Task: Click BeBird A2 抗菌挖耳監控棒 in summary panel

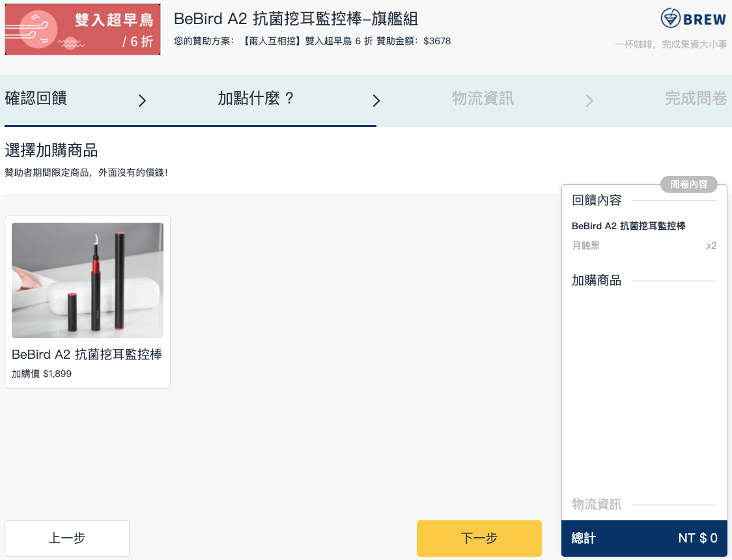Action: tap(628, 226)
